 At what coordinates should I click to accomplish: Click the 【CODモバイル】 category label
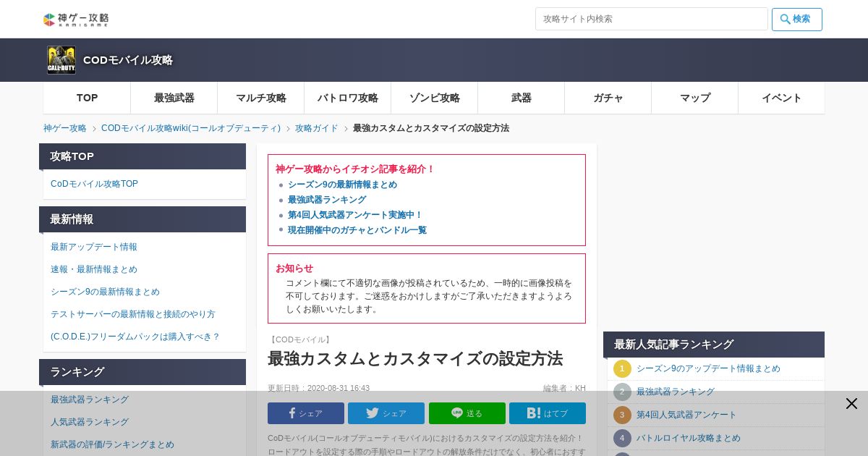300,339
